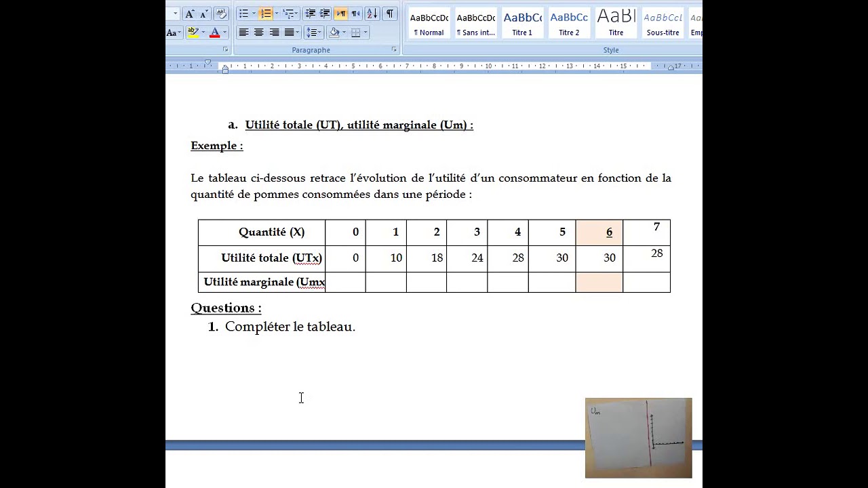Apply the Normal style
This screenshot has width=868, height=488.
(429, 23)
